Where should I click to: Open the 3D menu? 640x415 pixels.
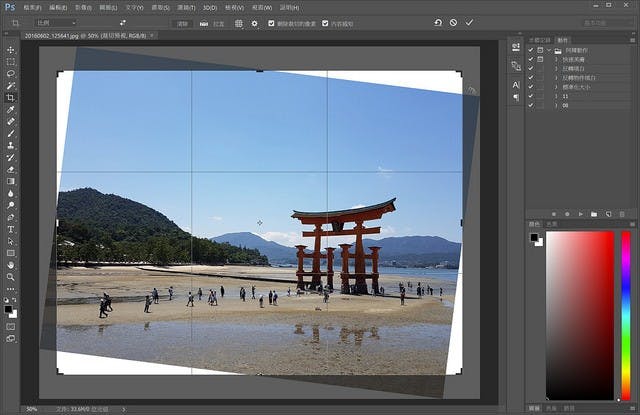[210, 7]
